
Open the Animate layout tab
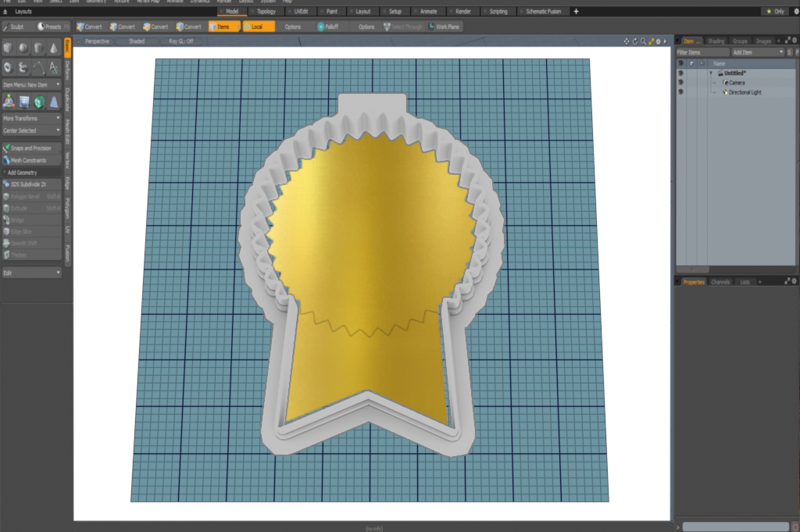427,11
